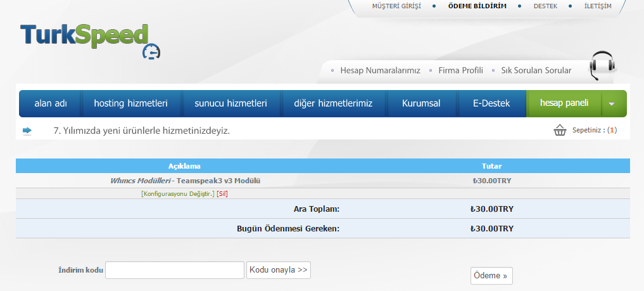Click the Teamspeak3 row ₺30.00TRY price
The width and height of the screenshot is (644, 291).
coord(491,181)
